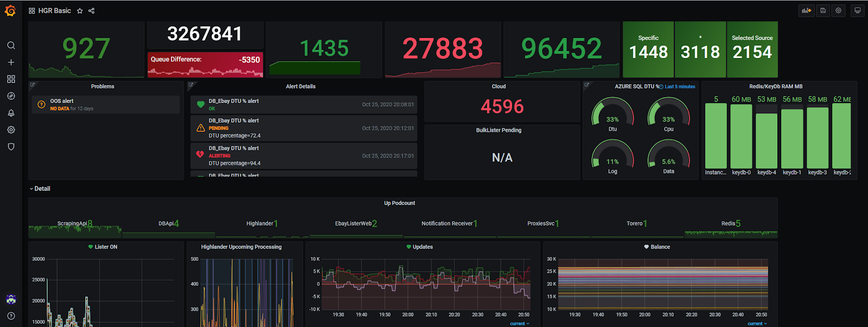Image resolution: width=868 pixels, height=327 pixels.
Task: Open the Cloud panel title menu
Action: [499, 86]
